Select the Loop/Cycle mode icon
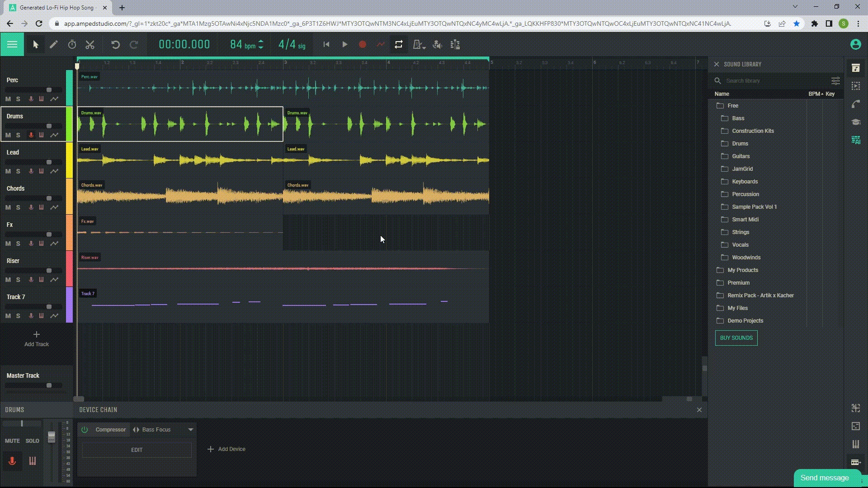Screen dimensions: 868x488 pos(399,45)
